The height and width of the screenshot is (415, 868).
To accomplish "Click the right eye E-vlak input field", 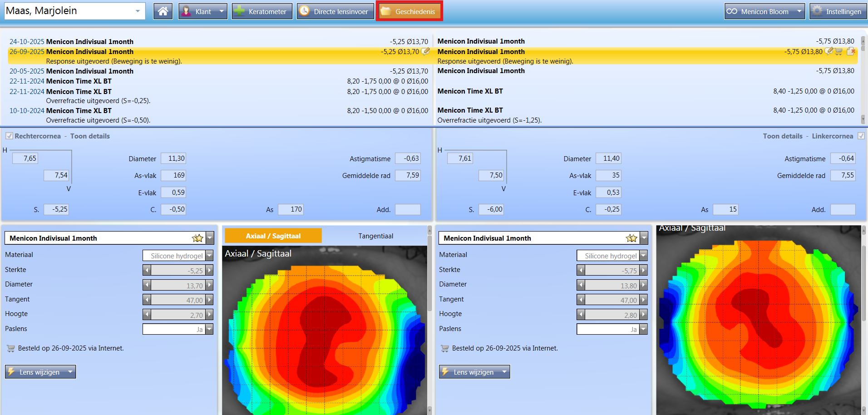I will 173,193.
